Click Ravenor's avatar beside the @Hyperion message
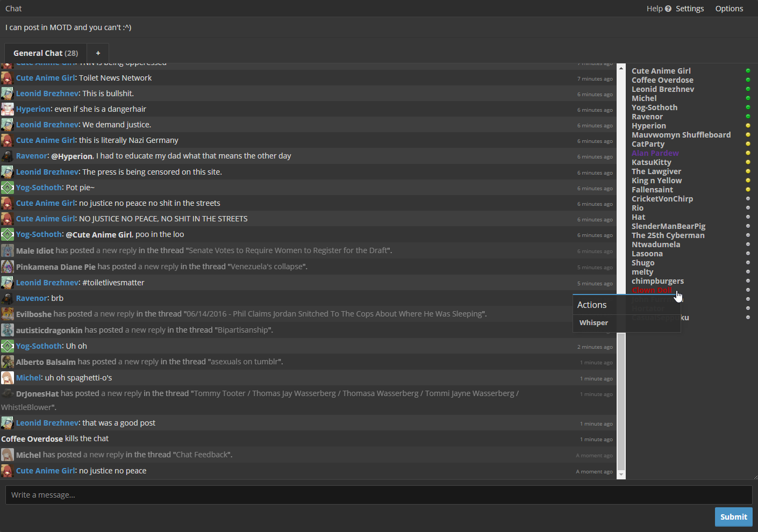Image resolution: width=758 pixels, height=532 pixels. [x=7, y=156]
